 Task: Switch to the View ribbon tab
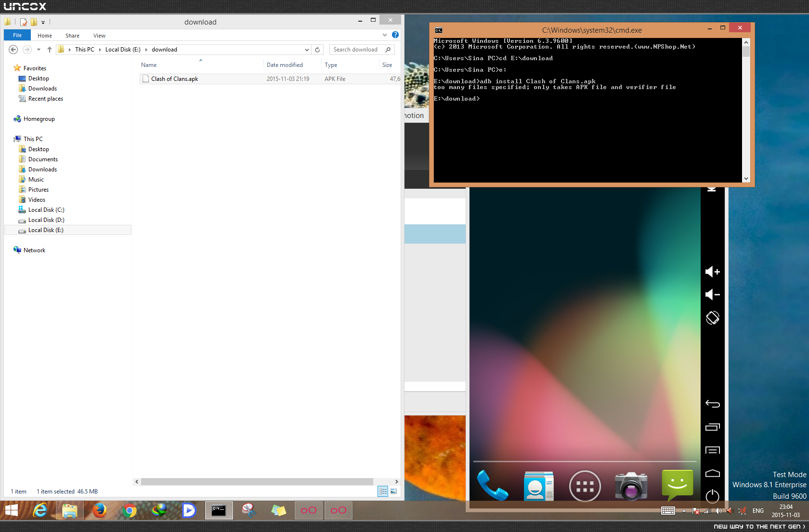(x=99, y=36)
